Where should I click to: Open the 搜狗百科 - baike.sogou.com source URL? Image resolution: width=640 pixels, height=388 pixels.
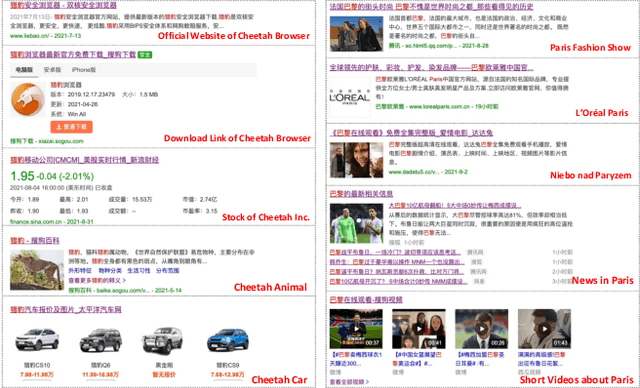tap(125, 290)
